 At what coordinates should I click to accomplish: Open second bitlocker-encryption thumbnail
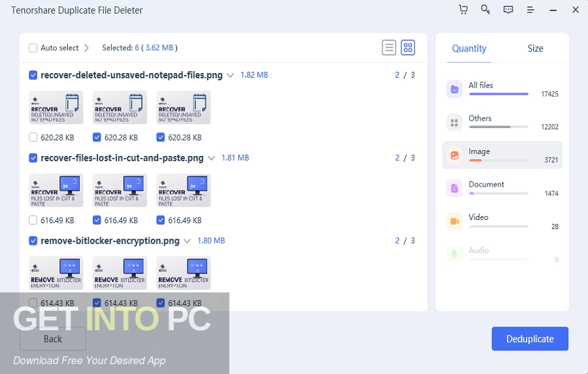pyautogui.click(x=120, y=273)
